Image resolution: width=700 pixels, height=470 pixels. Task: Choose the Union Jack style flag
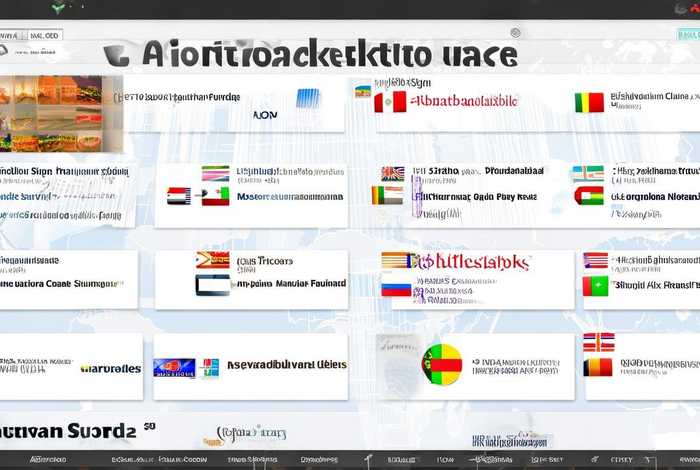tap(393, 173)
